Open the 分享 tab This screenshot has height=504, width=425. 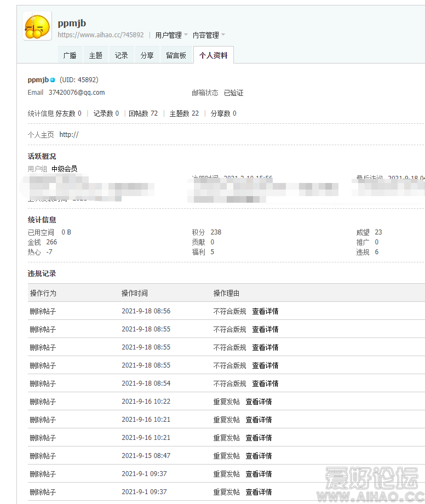pyautogui.click(x=147, y=55)
